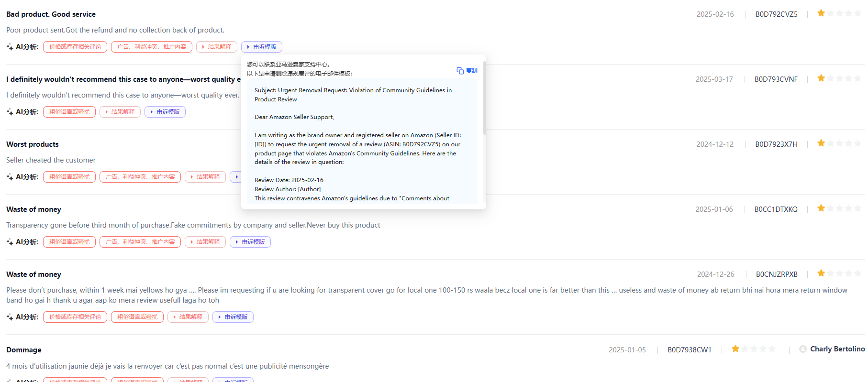Click the AI sparkle icon under "Bad product. Good service"
Viewport: 868px width, 382px height.
pyautogui.click(x=10, y=47)
